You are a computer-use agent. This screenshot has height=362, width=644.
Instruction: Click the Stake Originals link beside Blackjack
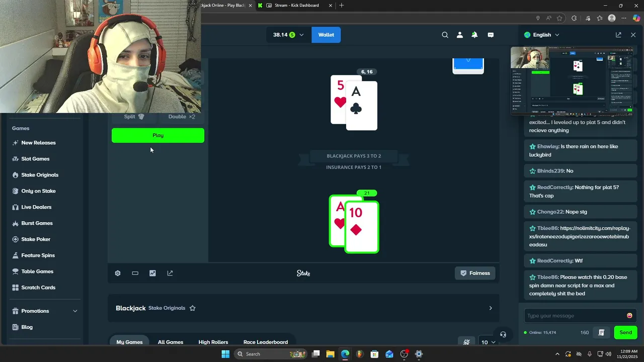pyautogui.click(x=167, y=308)
